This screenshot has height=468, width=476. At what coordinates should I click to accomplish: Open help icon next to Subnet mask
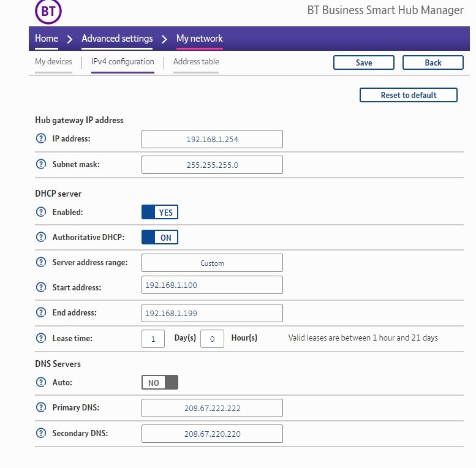tap(41, 164)
